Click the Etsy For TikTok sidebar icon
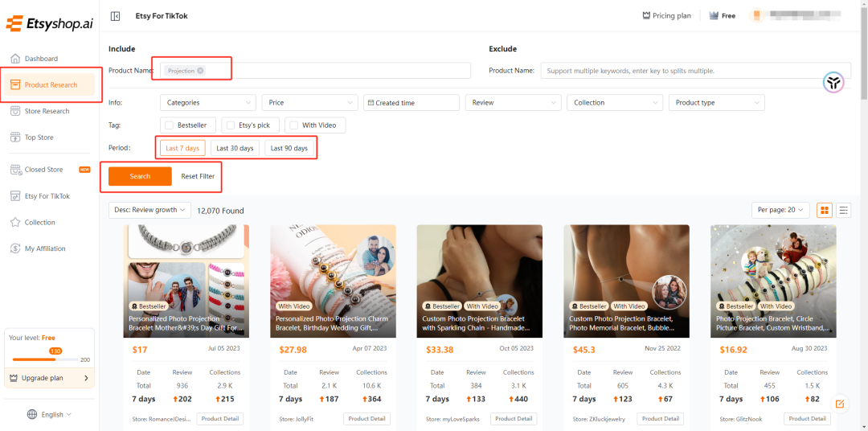868x431 pixels. [x=15, y=196]
